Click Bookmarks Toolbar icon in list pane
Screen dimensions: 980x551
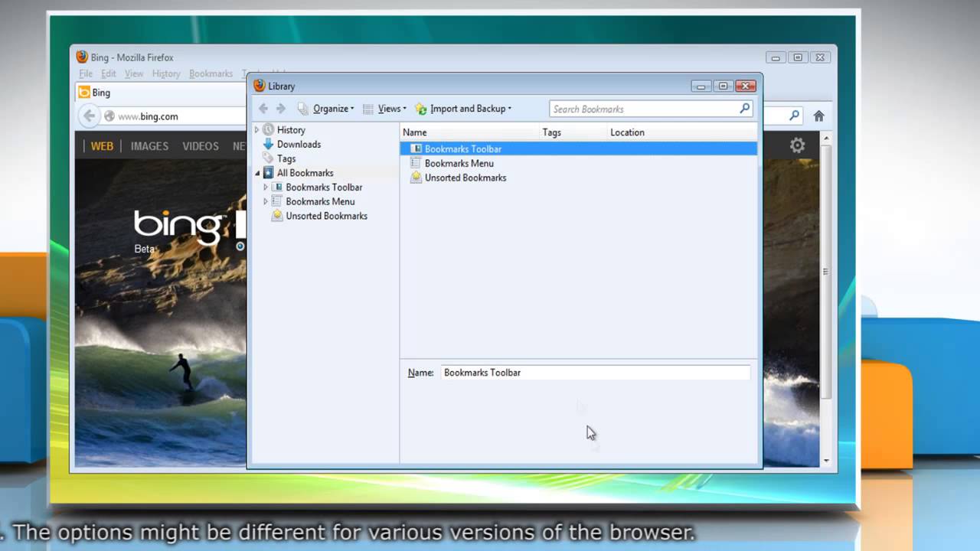pos(416,149)
